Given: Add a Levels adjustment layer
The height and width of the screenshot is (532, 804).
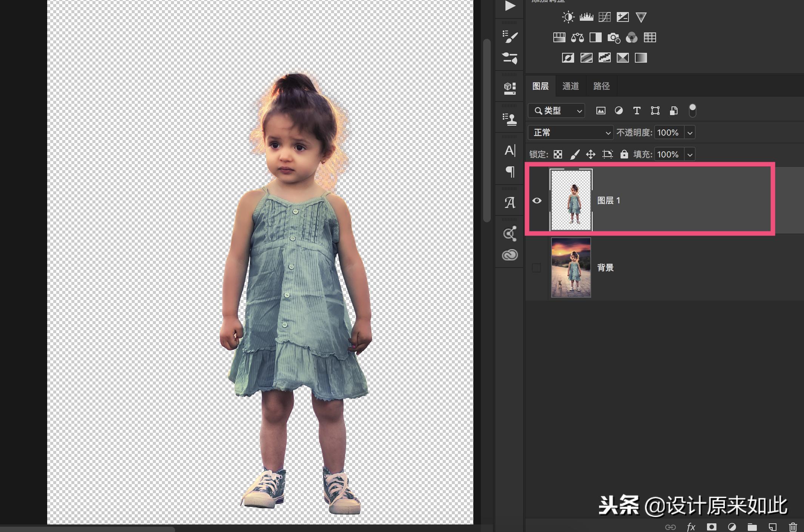Looking at the screenshot, I should click(x=586, y=17).
